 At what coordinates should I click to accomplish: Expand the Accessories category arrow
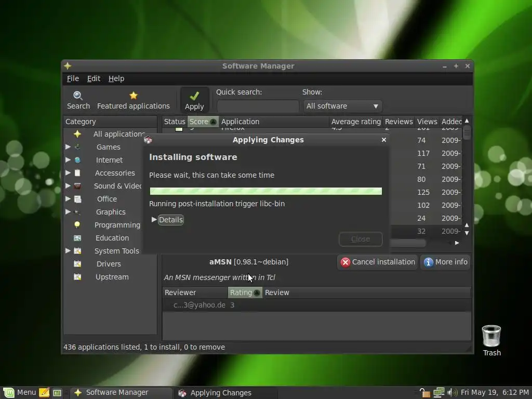68,172
